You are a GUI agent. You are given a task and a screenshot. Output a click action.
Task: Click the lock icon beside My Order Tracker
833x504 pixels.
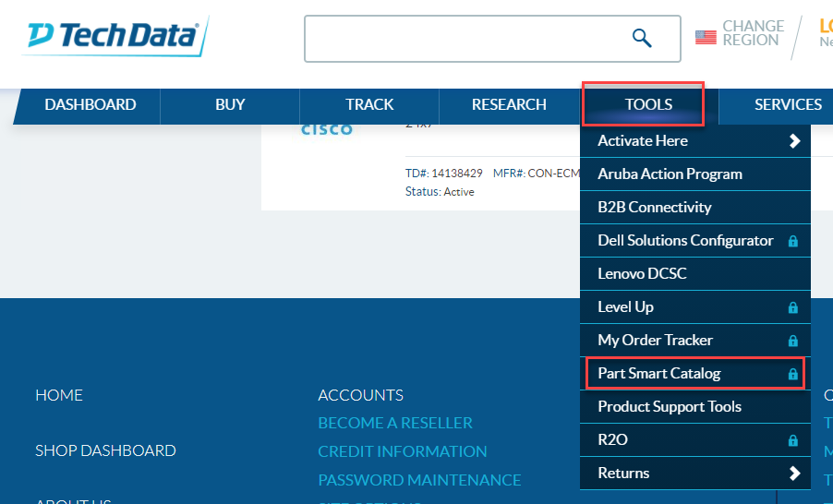[x=792, y=341]
